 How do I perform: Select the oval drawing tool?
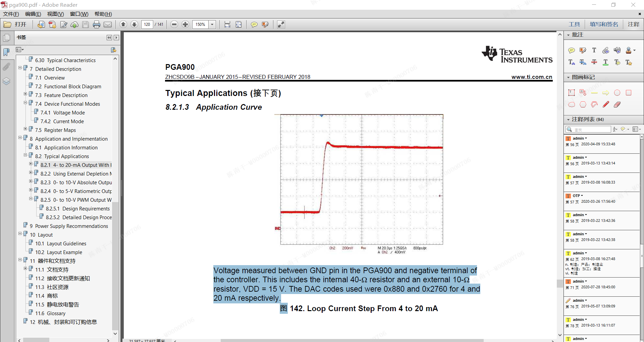[617, 93]
